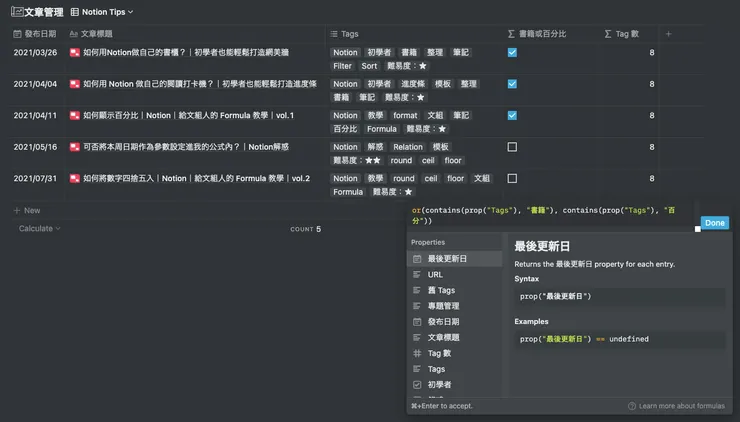The height and width of the screenshot is (422, 740).
Task: Click page icon of the 2021/05/16 article
Action: (75, 147)
